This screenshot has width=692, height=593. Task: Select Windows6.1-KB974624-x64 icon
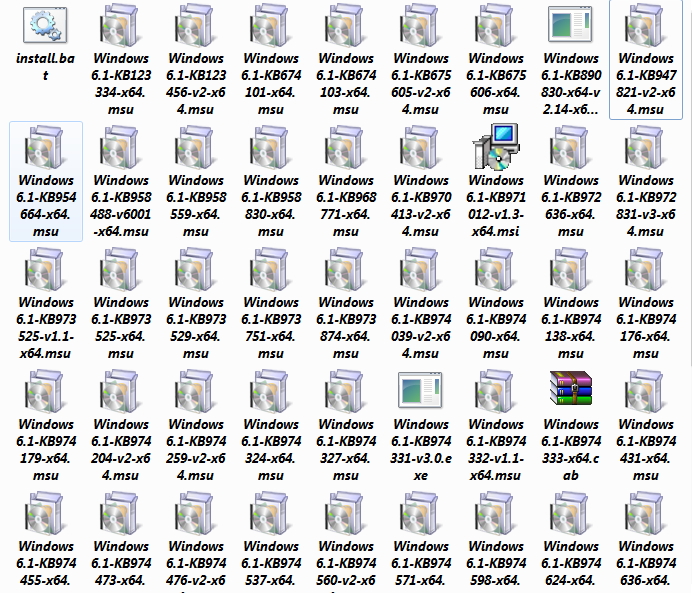click(571, 514)
